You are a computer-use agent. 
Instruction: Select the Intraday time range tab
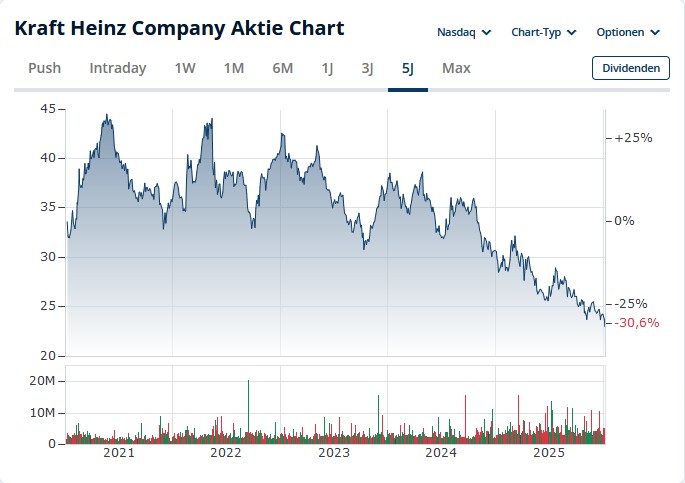[x=118, y=68]
